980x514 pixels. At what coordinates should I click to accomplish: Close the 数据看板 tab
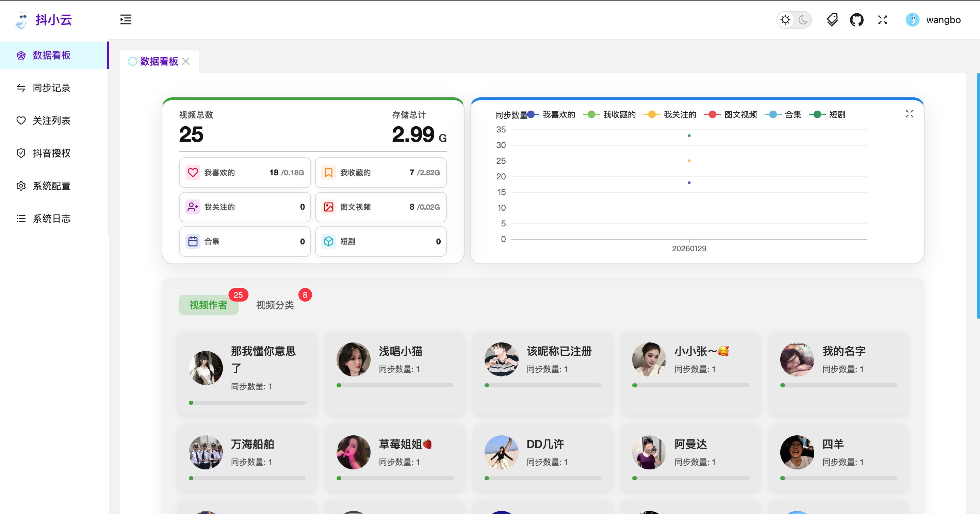coord(186,61)
